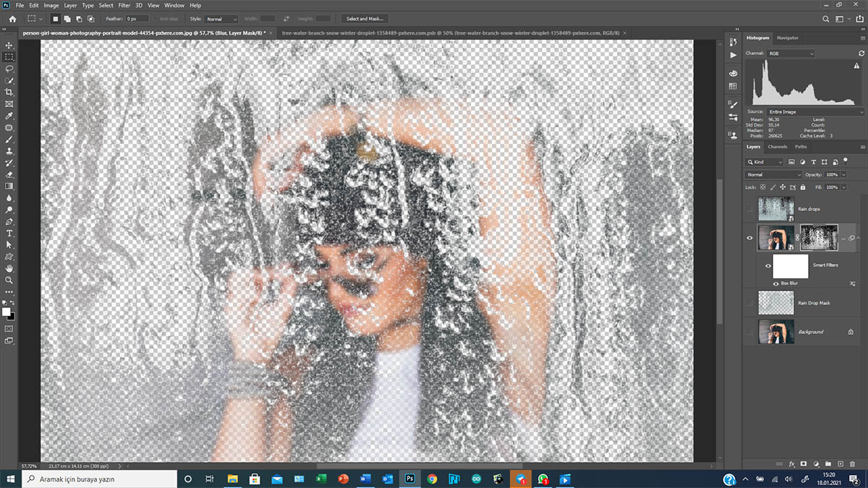Select the Crop tool
Screen dimensions: 868x488
coord(9,93)
